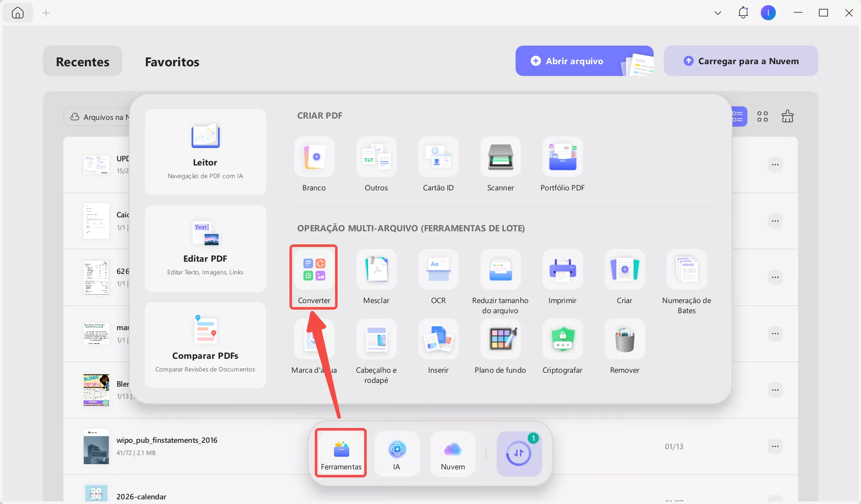
Task: Open the 2026-calendar file thumbnail
Action: [96, 493]
